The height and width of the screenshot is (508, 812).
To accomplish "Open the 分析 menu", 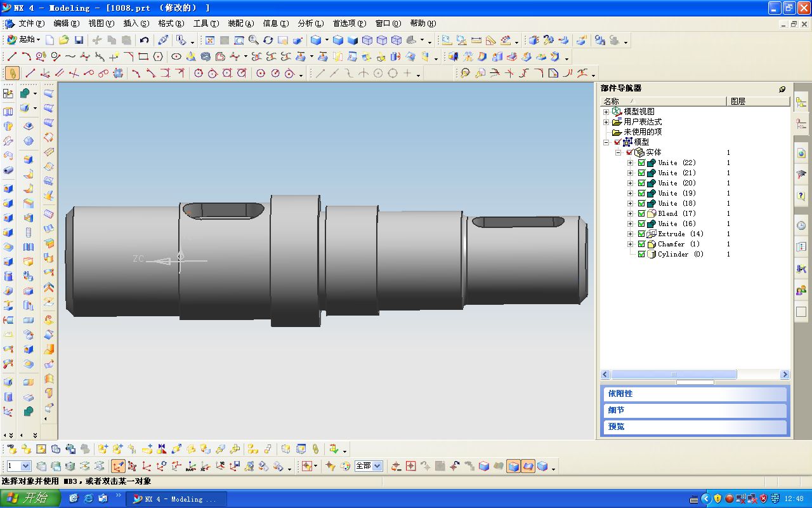I will click(x=310, y=23).
